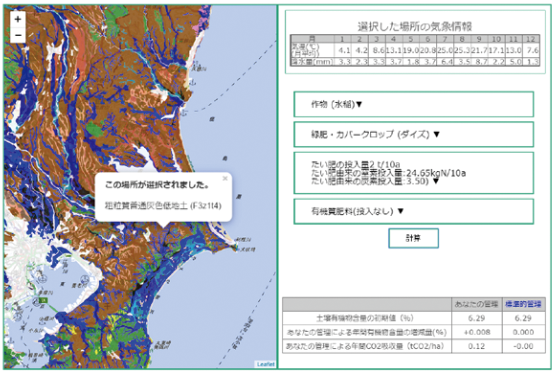Select the month 12 column header
Screen dimensions: 555x373
tap(531, 39)
